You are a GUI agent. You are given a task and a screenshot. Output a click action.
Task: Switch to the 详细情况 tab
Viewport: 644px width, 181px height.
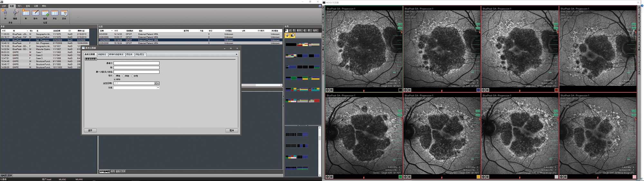tap(102, 54)
